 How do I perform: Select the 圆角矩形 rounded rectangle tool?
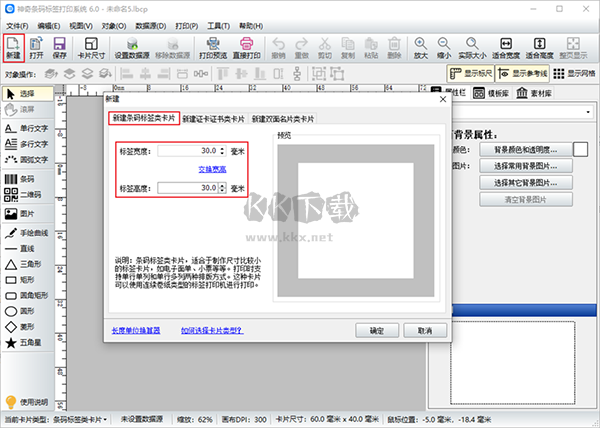pos(27,296)
